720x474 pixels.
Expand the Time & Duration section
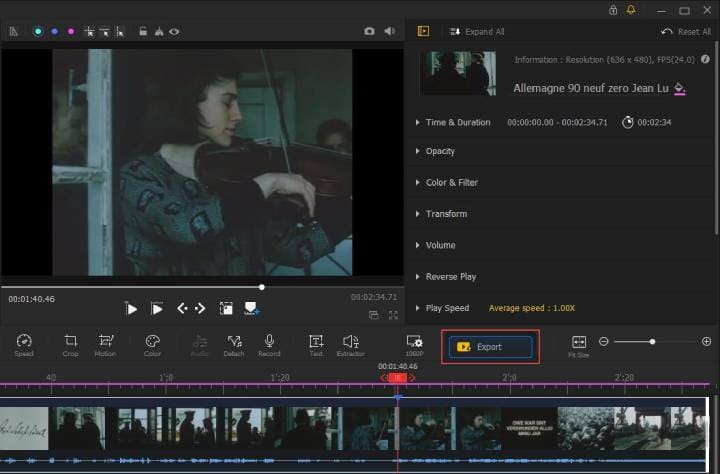click(458, 122)
